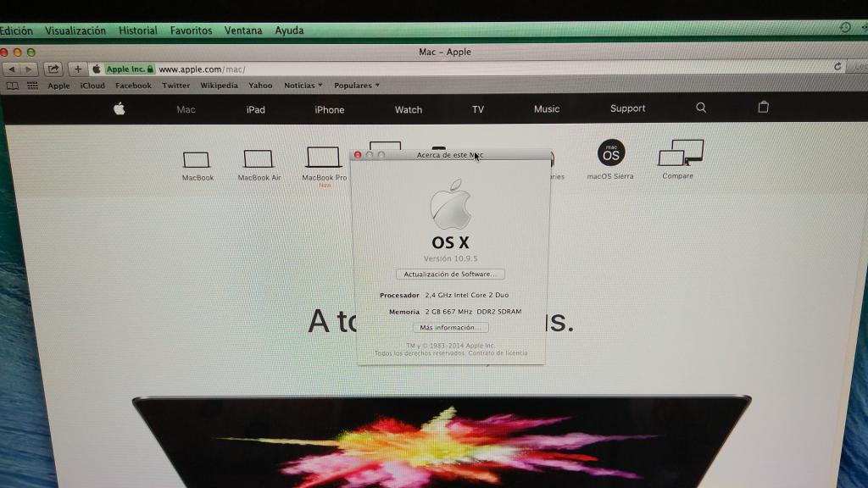
Task: Open the Historial menu
Action: pos(138,31)
